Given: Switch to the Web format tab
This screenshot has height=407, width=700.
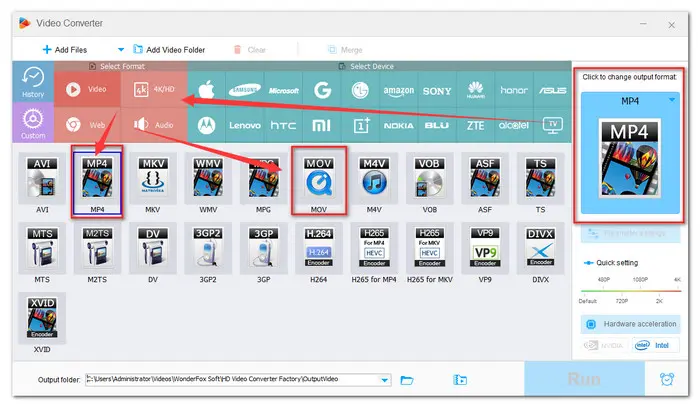Looking at the screenshot, I should tap(87, 125).
